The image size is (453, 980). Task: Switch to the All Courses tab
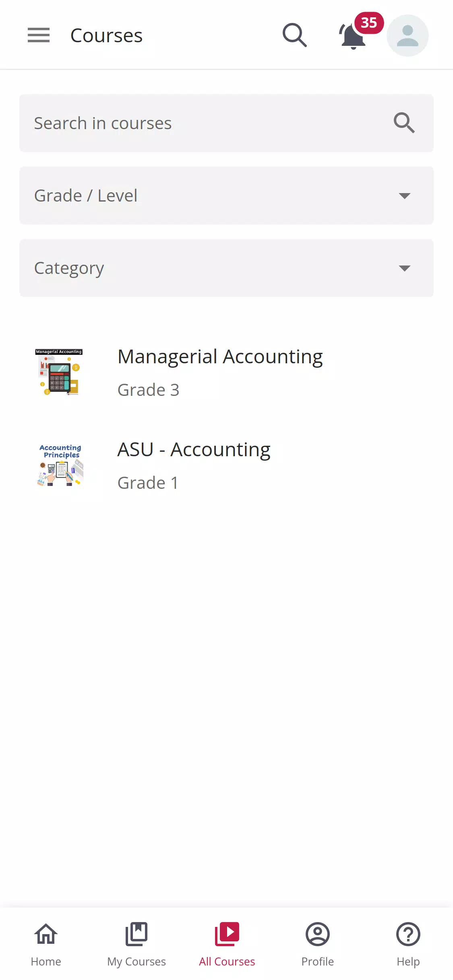[x=227, y=944]
